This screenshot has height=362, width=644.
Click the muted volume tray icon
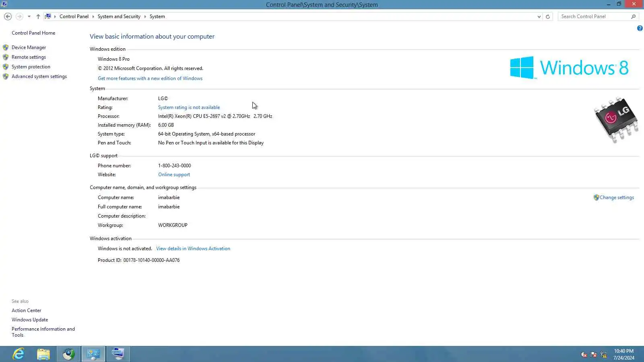(584, 354)
